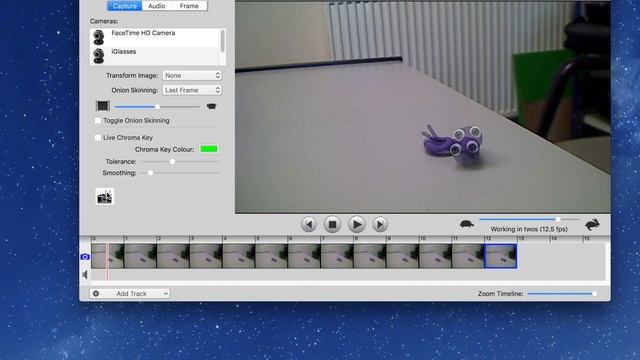Play the animation
The image size is (640, 360).
pyautogui.click(x=357, y=224)
